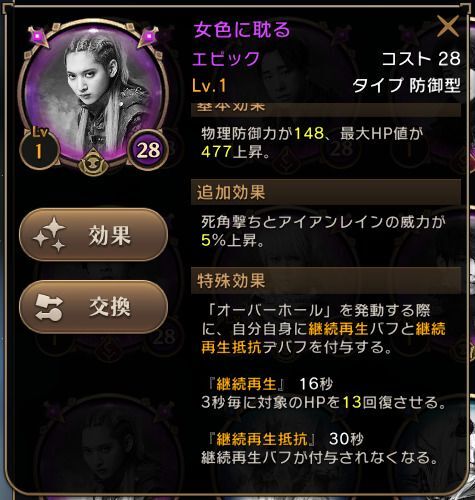Click the 追加効果 section header
Image resolution: width=475 pixels, height=500 pixels.
pos(326,192)
